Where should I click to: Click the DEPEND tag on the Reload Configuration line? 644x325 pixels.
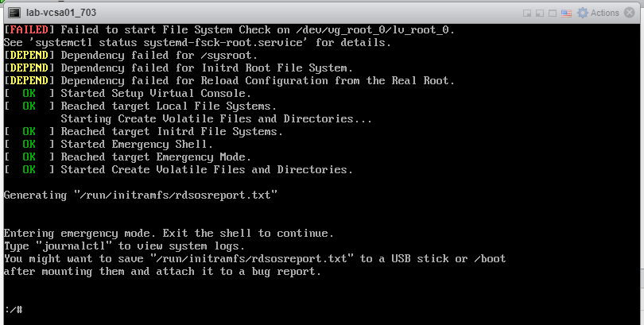pos(29,80)
